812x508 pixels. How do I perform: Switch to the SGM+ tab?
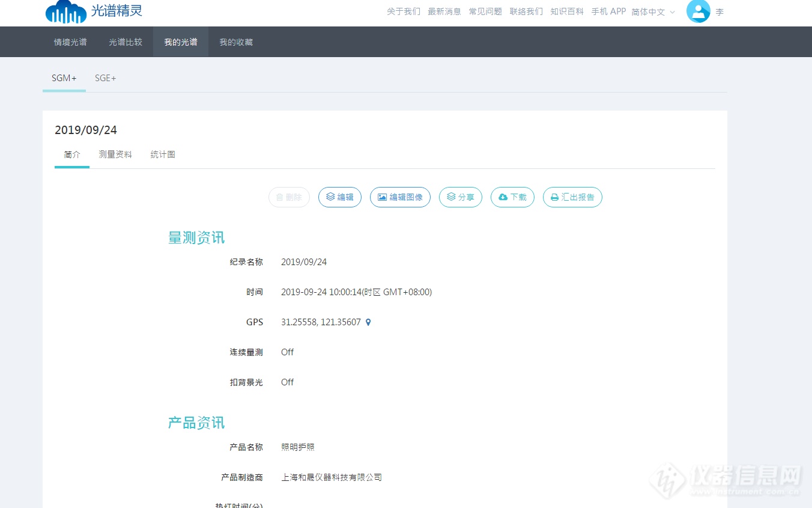point(64,78)
